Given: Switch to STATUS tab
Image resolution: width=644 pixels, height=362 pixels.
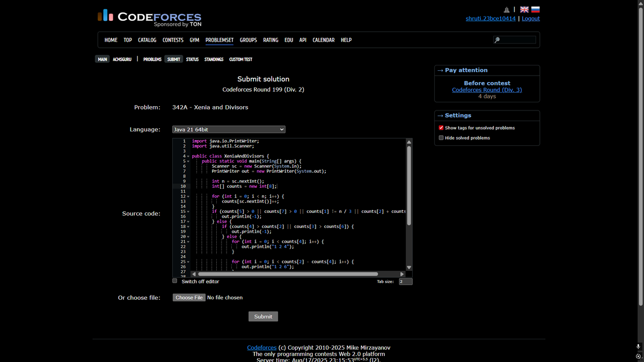Looking at the screenshot, I should 192,59.
